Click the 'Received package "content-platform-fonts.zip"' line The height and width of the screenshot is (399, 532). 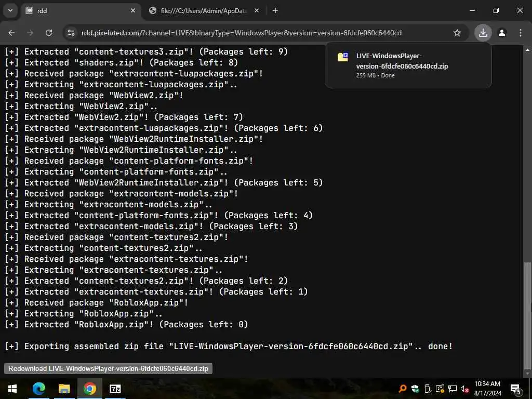[129, 161]
